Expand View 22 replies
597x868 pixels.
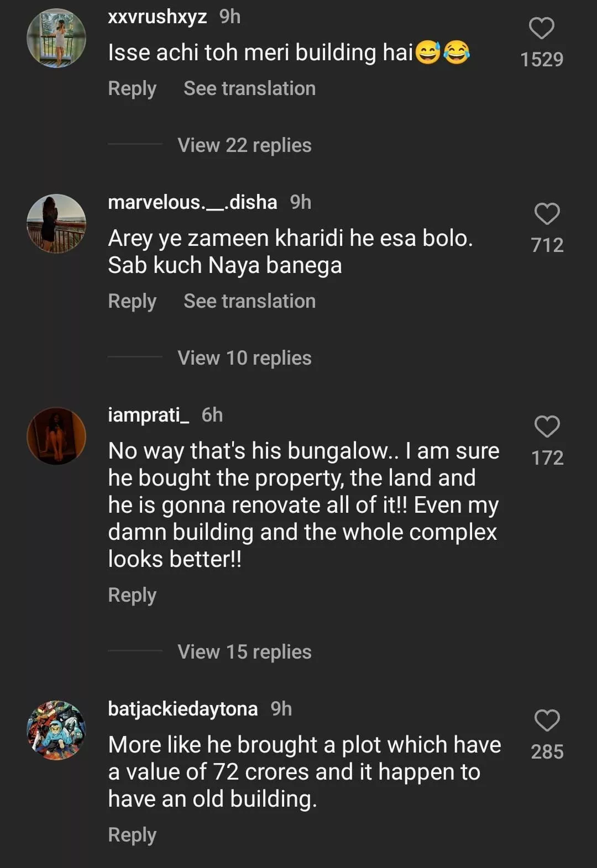[x=244, y=145]
